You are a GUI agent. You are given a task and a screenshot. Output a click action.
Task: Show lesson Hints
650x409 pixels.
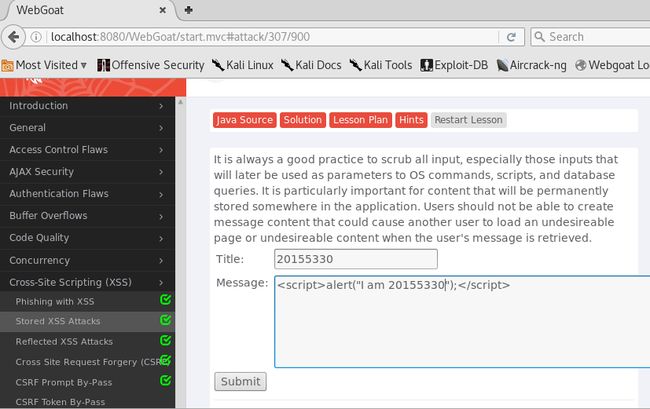(411, 120)
